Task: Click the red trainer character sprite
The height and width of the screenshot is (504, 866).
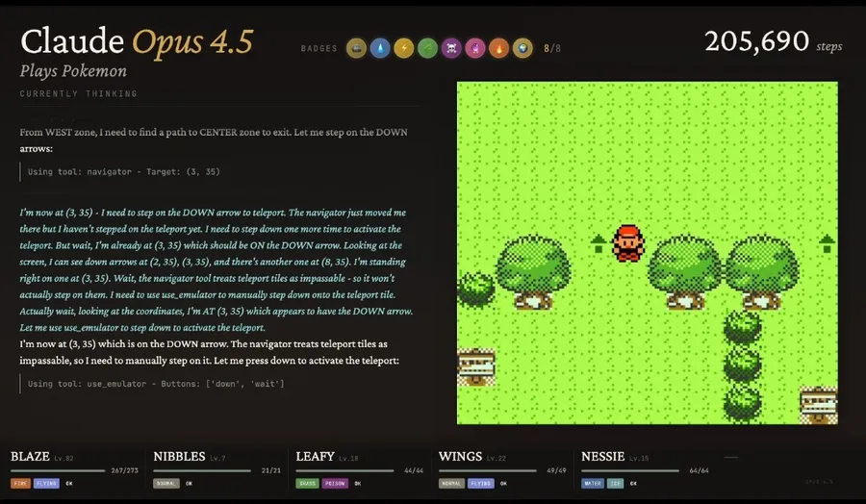Action: click(x=627, y=243)
